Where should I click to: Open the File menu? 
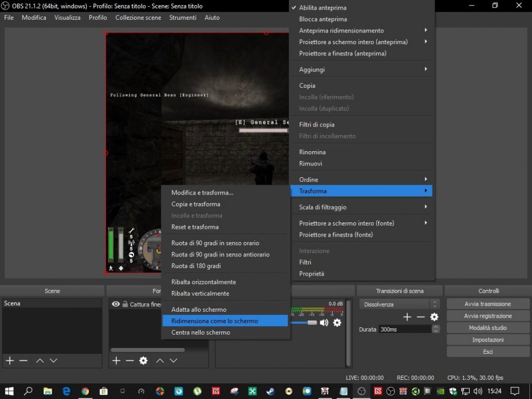[9, 18]
